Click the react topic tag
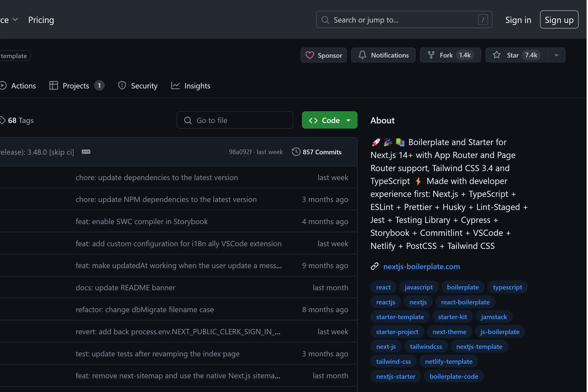 (x=383, y=287)
